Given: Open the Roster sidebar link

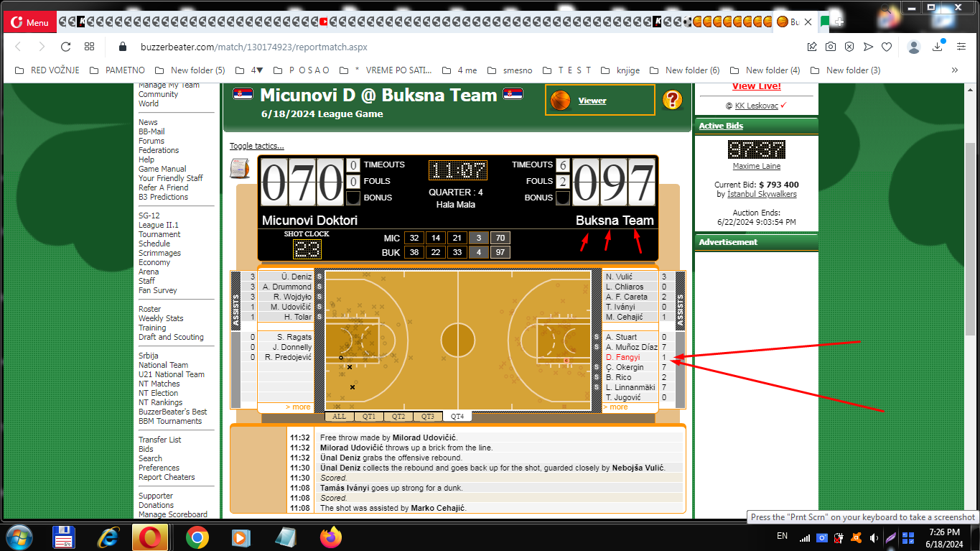Looking at the screenshot, I should (x=150, y=309).
